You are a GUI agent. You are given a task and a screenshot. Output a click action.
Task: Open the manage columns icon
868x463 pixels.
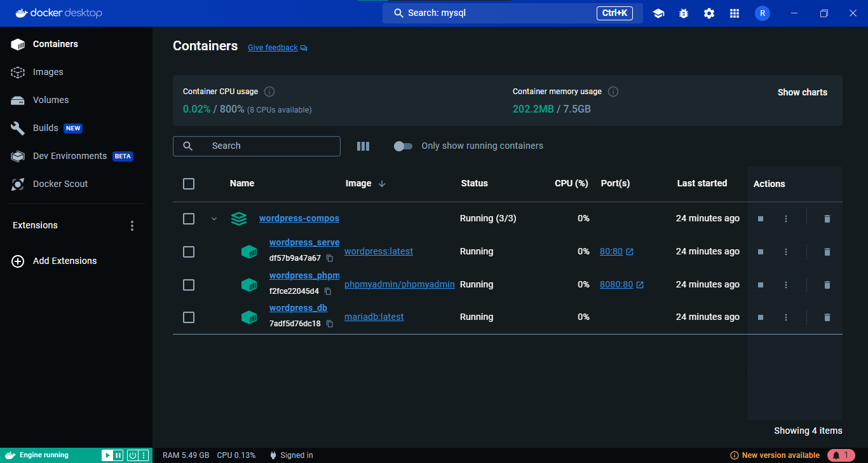363,146
